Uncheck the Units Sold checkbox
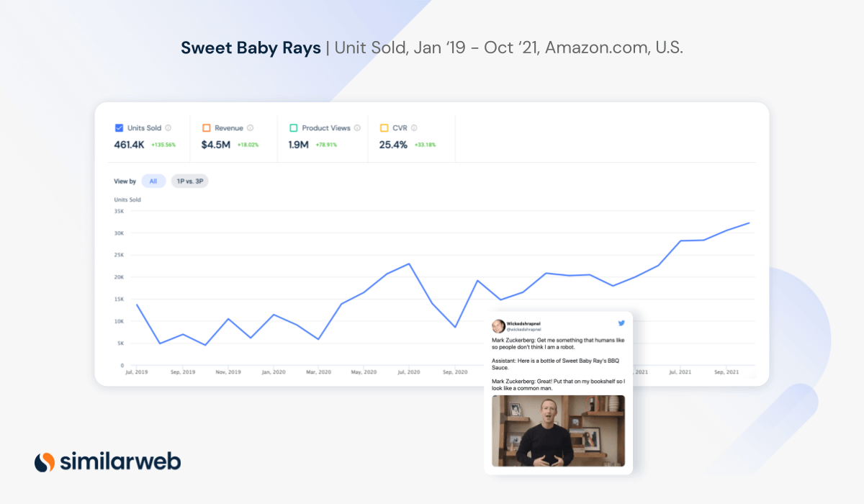Viewport: 864px width, 504px height. tap(120, 127)
